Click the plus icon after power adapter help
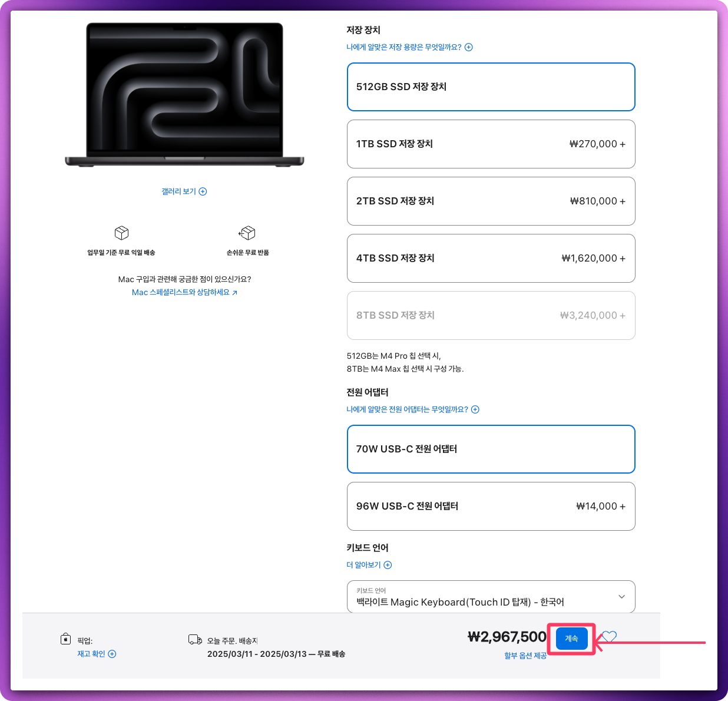Image resolution: width=728 pixels, height=701 pixels. point(475,409)
